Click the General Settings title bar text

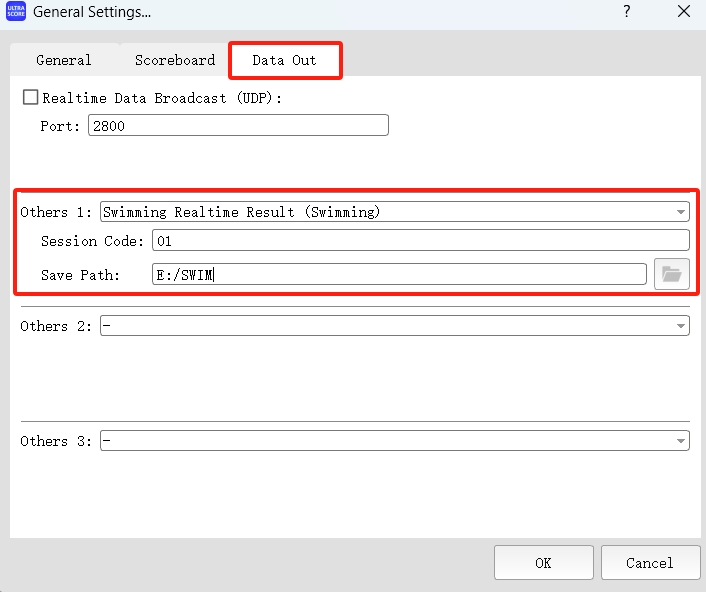92,13
